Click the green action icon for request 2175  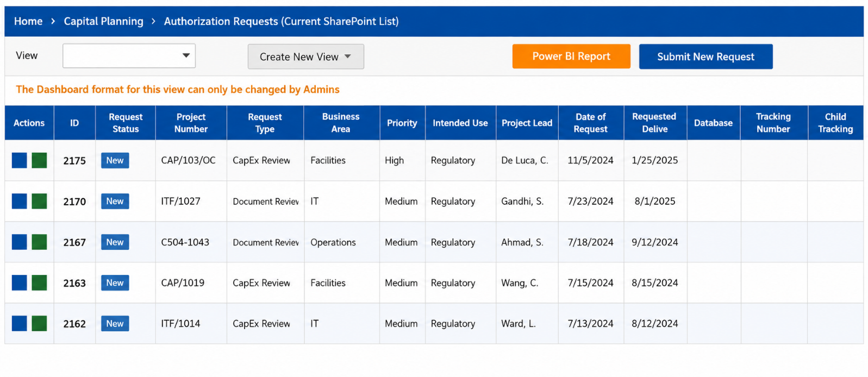39,160
